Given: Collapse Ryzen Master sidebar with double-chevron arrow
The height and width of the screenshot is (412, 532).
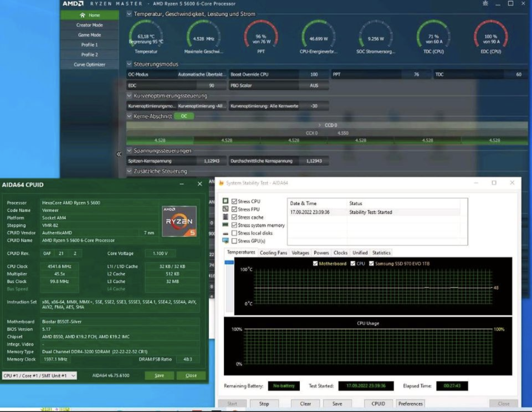Looking at the screenshot, I should click(119, 154).
